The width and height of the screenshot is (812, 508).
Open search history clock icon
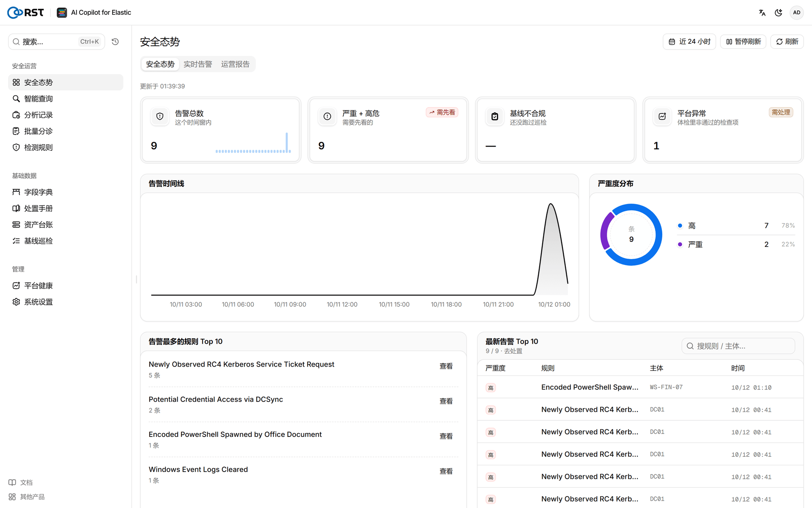point(115,41)
